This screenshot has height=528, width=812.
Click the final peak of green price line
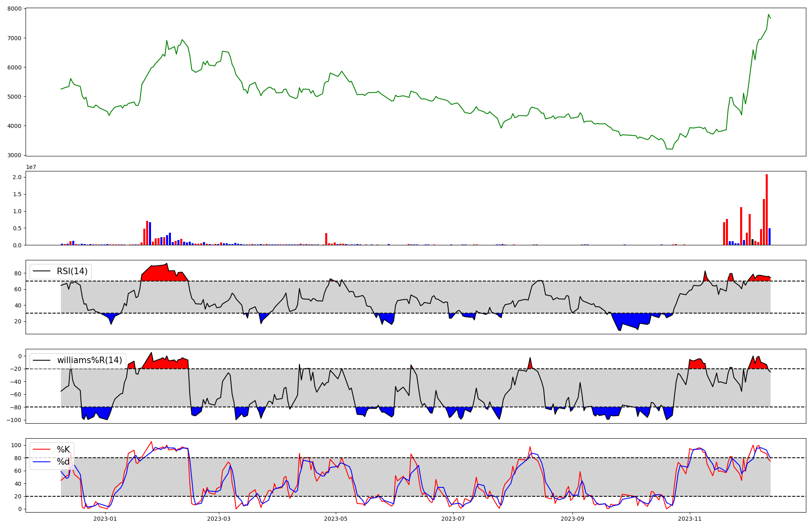pyautogui.click(x=769, y=15)
